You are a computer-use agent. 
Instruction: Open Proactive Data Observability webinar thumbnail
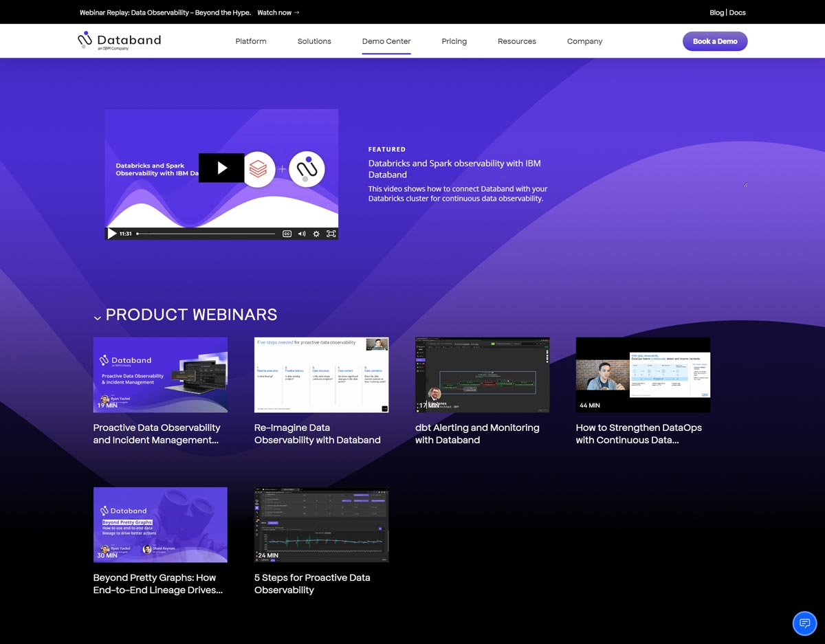[160, 375]
